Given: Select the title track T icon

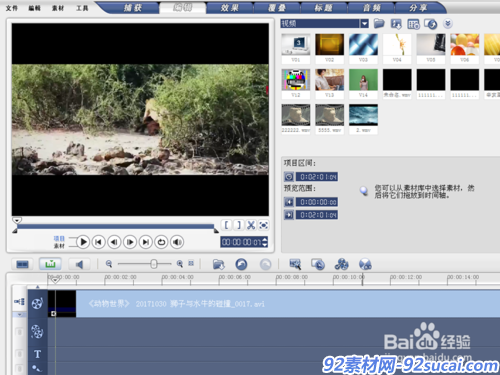Looking at the screenshot, I should pos(37,354).
